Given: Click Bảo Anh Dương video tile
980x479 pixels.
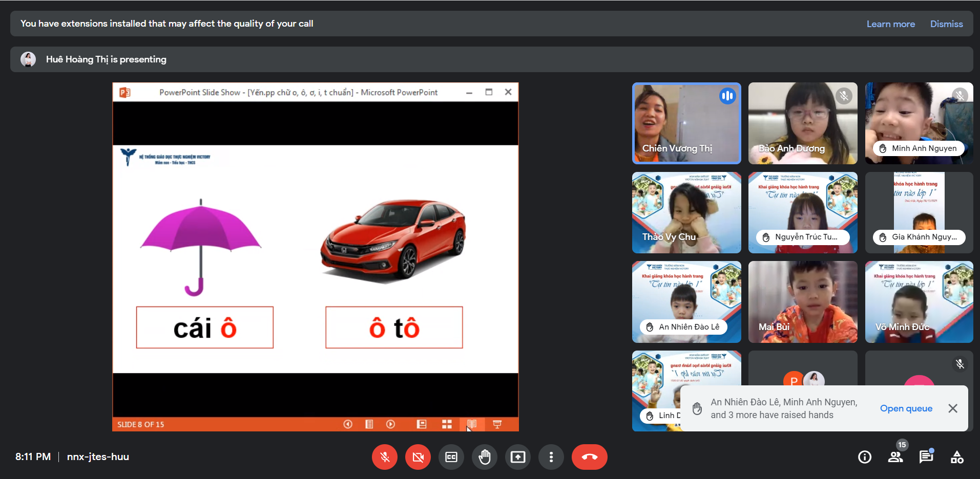Looking at the screenshot, I should [x=803, y=123].
